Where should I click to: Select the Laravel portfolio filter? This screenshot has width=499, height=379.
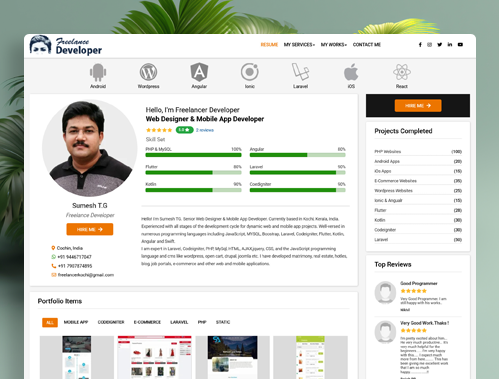pyautogui.click(x=179, y=322)
